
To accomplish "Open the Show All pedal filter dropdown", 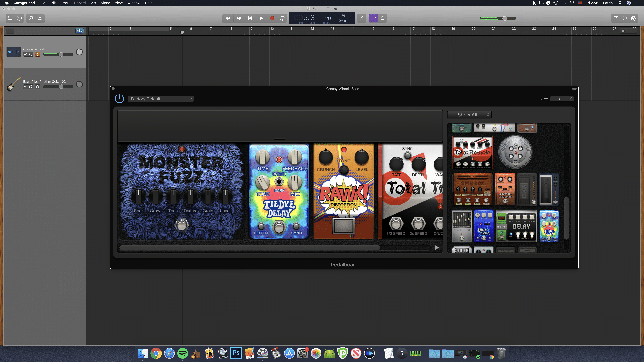I will (469, 115).
